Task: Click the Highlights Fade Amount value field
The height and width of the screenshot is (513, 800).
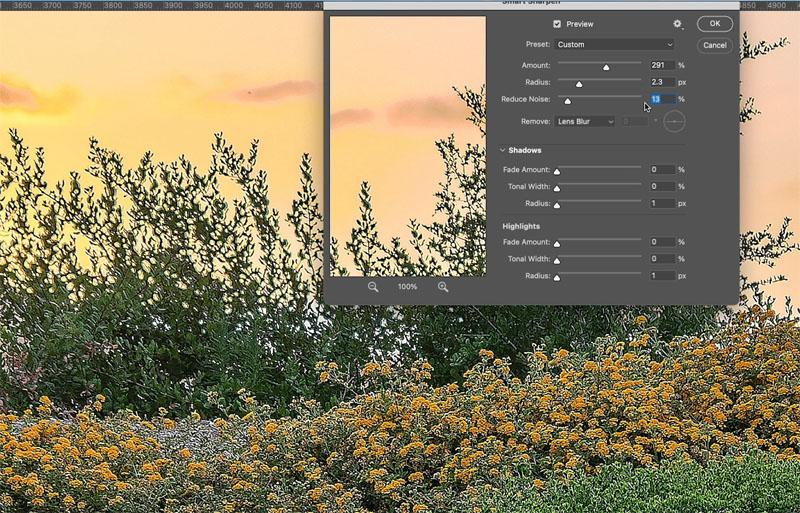Action: click(662, 242)
